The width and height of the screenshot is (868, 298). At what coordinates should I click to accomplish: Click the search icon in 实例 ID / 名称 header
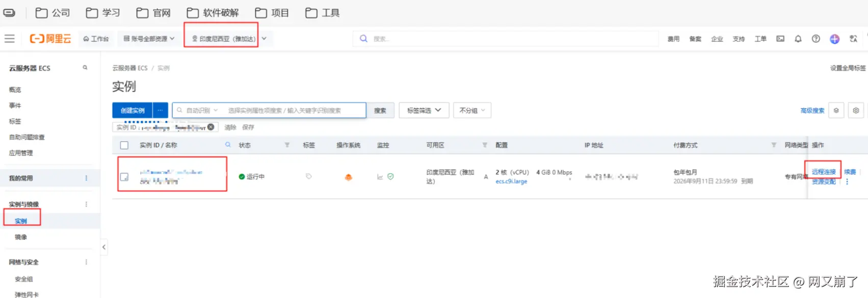click(228, 145)
